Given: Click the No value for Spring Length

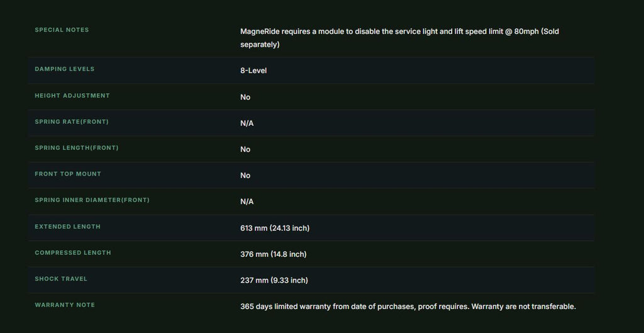Looking at the screenshot, I should point(245,149).
